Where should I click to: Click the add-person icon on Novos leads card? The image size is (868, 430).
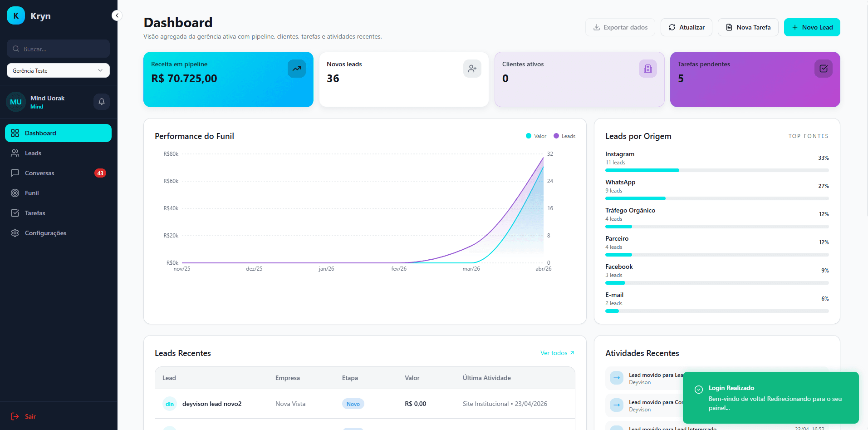tap(472, 69)
